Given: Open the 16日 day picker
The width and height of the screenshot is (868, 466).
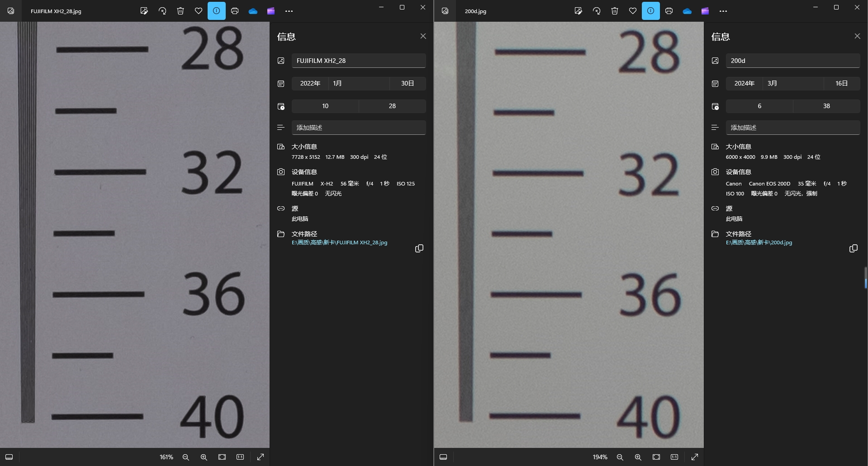Looking at the screenshot, I should [x=841, y=83].
